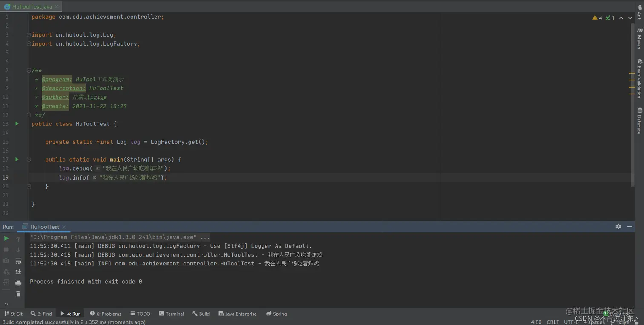Click the Exit icon in Run panel
The width and height of the screenshot is (644, 325).
tap(6, 283)
